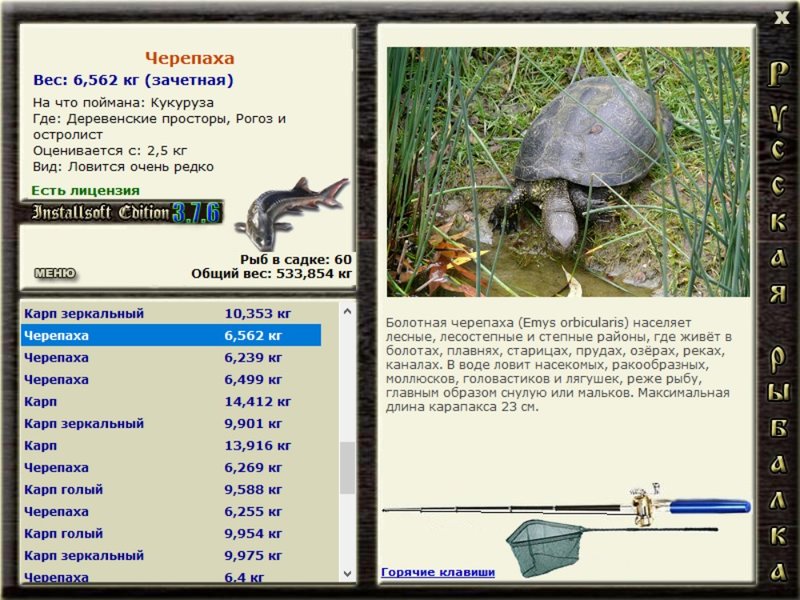Click the catch list scroll up arrow
The width and height of the screenshot is (800, 600).
[347, 311]
